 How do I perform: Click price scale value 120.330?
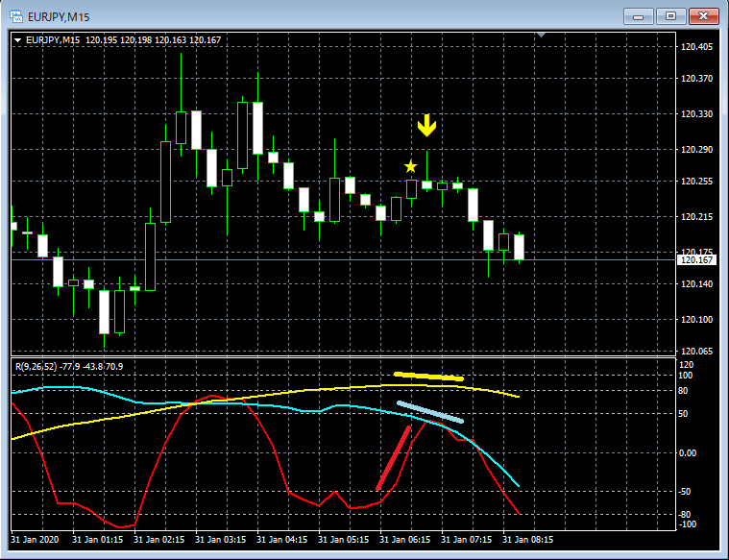[696, 114]
